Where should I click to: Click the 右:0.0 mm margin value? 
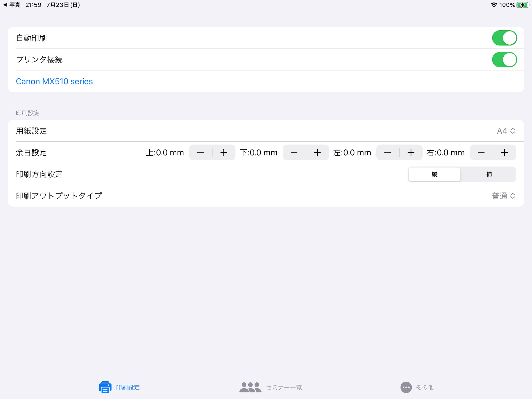[x=445, y=152]
